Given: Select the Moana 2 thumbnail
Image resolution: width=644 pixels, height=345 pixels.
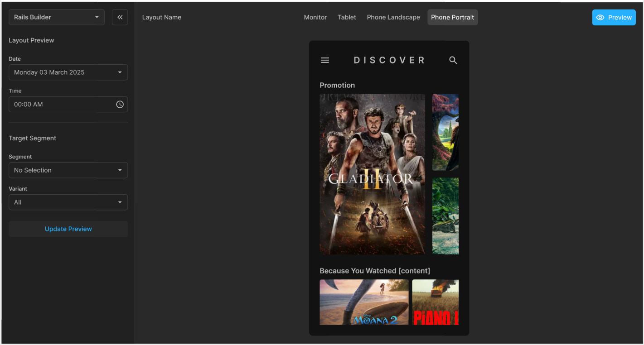Looking at the screenshot, I should [364, 302].
